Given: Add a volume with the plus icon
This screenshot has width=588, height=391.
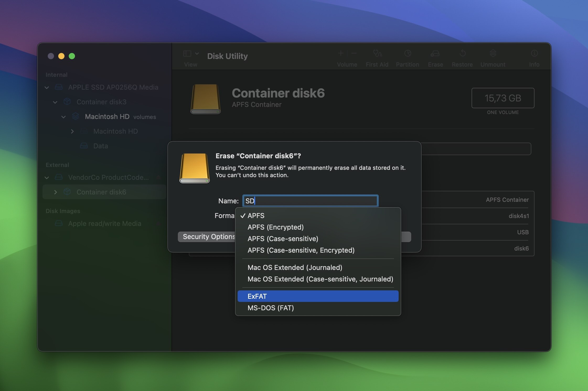Looking at the screenshot, I should pos(341,53).
